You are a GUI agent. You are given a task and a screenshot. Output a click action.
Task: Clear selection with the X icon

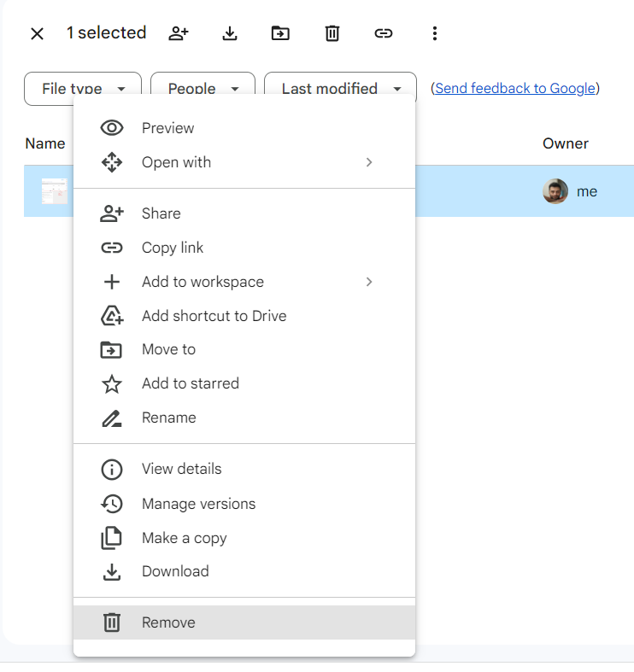coord(38,33)
